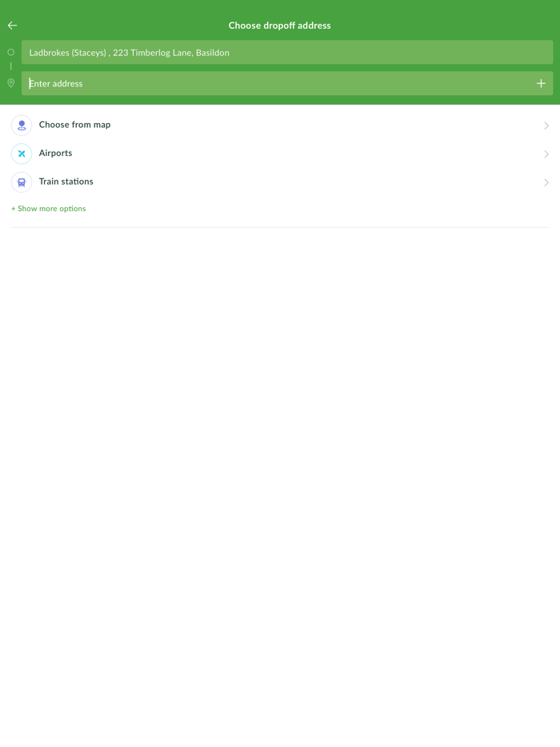Edit the Ladbrokes (Staceys) pickup address field

[x=287, y=53]
